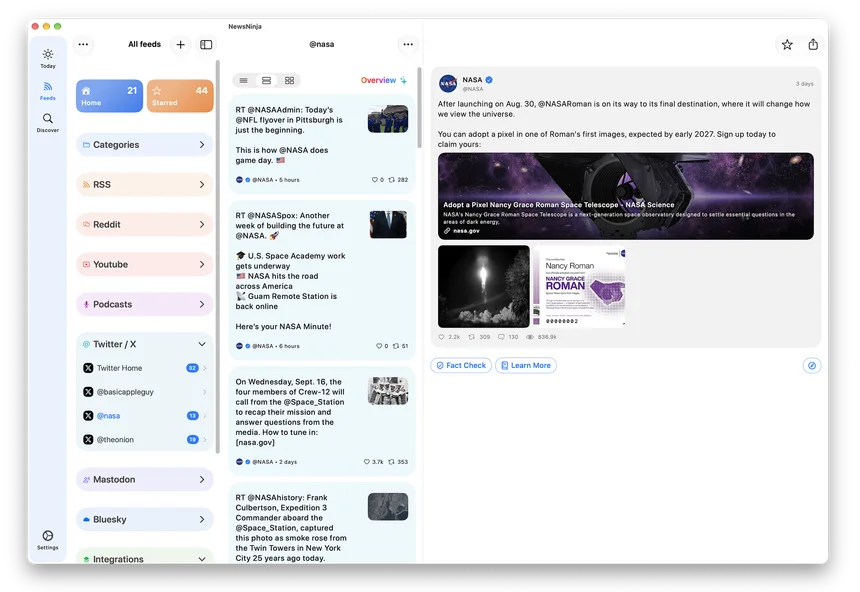Click the Learn More button

(526, 365)
